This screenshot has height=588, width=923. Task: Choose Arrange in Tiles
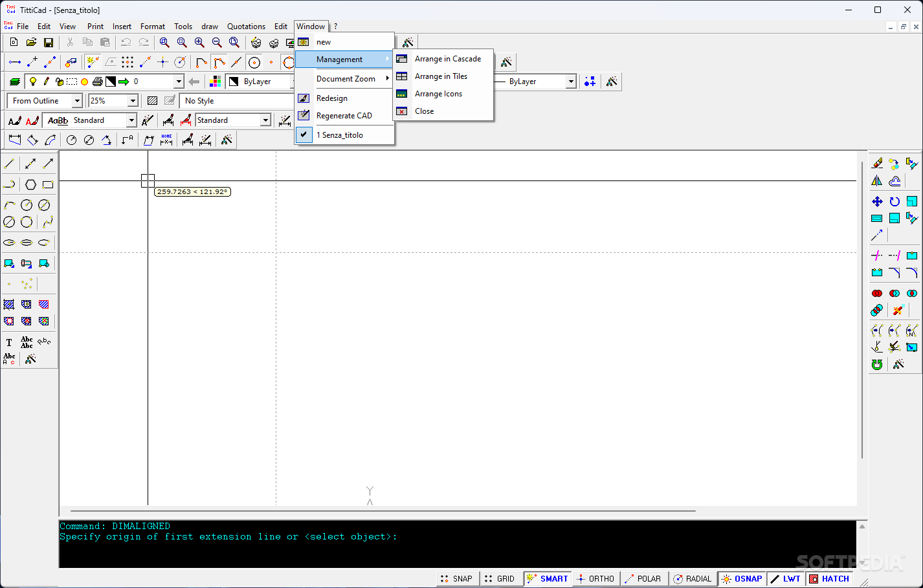(x=443, y=76)
